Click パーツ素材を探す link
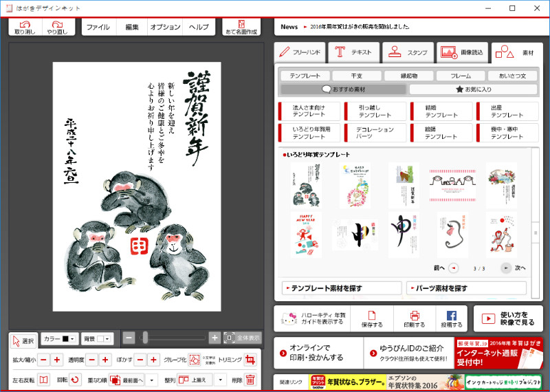Viewport: 550px width, 392px height. tap(466, 288)
